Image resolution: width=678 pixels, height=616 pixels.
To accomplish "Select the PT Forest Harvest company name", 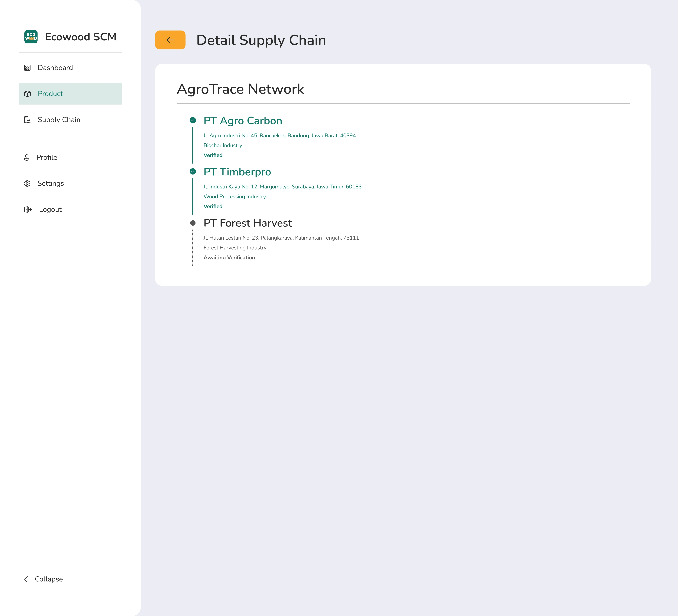I will (248, 223).
